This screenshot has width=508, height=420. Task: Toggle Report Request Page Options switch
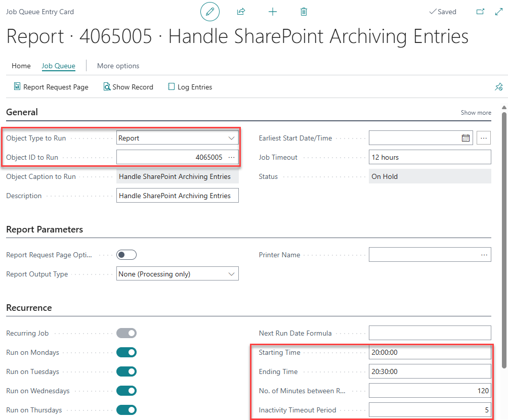click(x=126, y=255)
